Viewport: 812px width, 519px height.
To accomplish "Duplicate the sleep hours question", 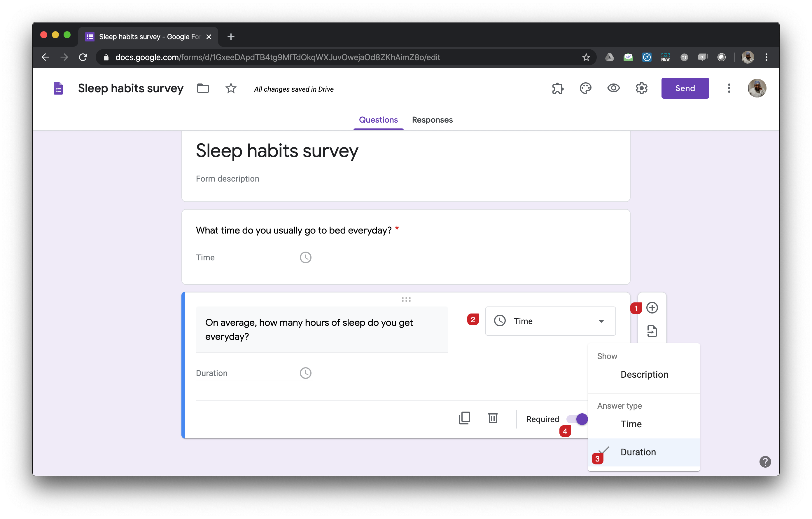I will pyautogui.click(x=464, y=418).
